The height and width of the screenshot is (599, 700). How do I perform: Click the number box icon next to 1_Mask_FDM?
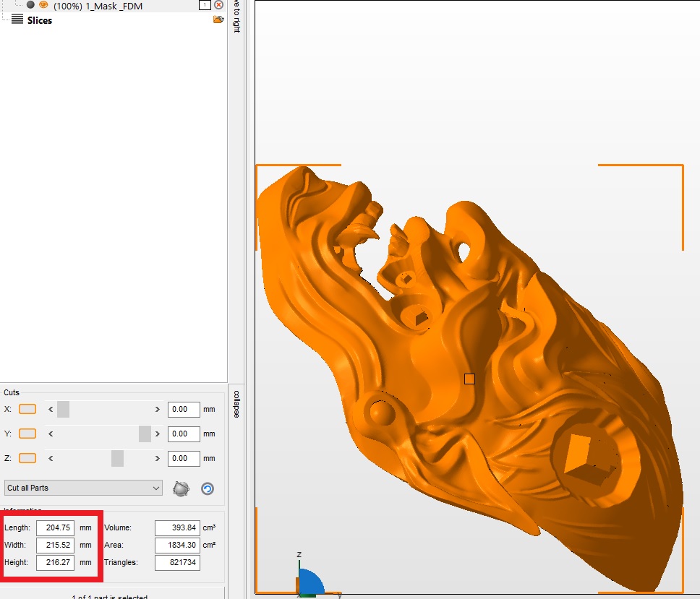pos(205,5)
